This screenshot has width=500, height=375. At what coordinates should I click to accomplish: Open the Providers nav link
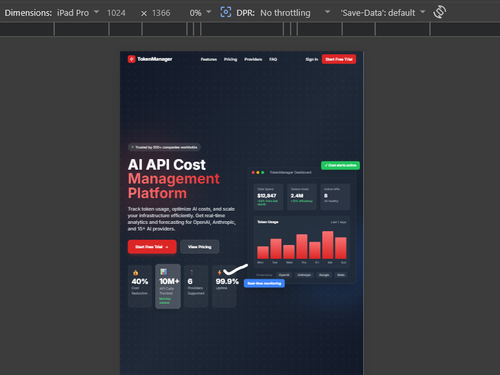pyautogui.click(x=253, y=59)
